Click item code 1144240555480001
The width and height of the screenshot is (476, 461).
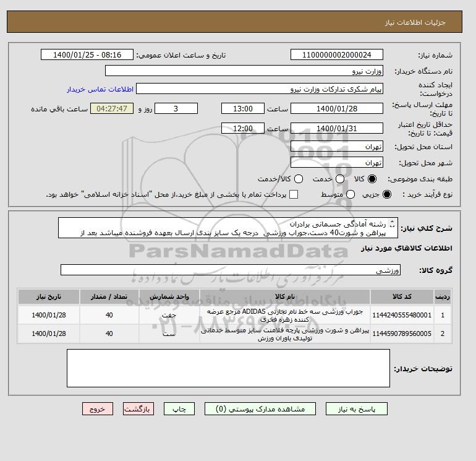point(402,316)
